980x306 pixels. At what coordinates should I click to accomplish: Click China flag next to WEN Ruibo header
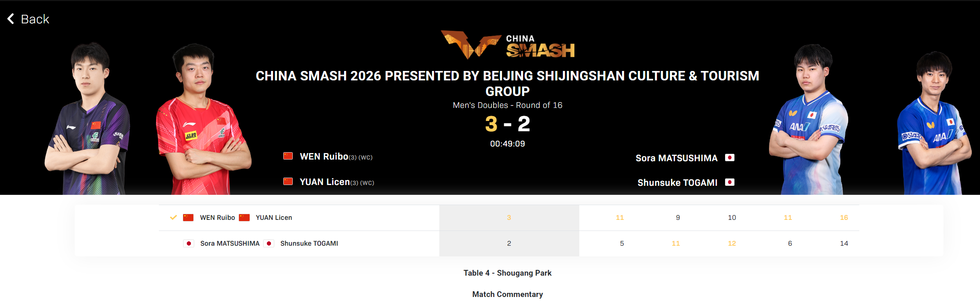coord(288,156)
